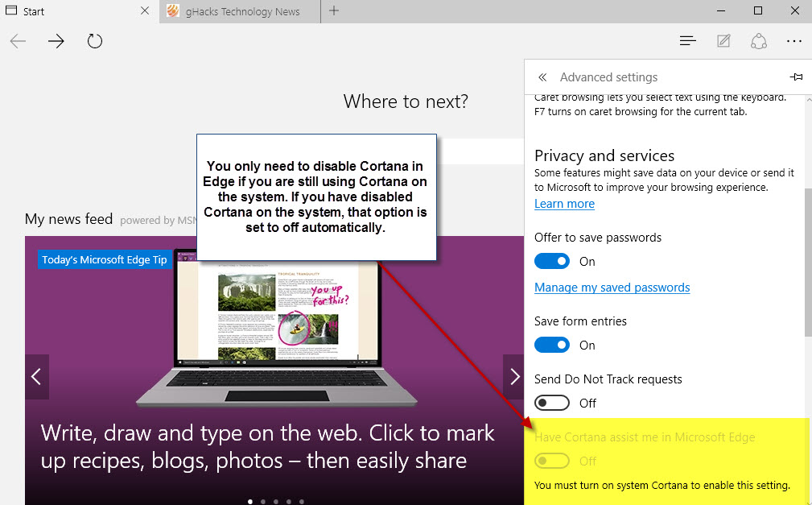Open the Share icon

(x=759, y=41)
